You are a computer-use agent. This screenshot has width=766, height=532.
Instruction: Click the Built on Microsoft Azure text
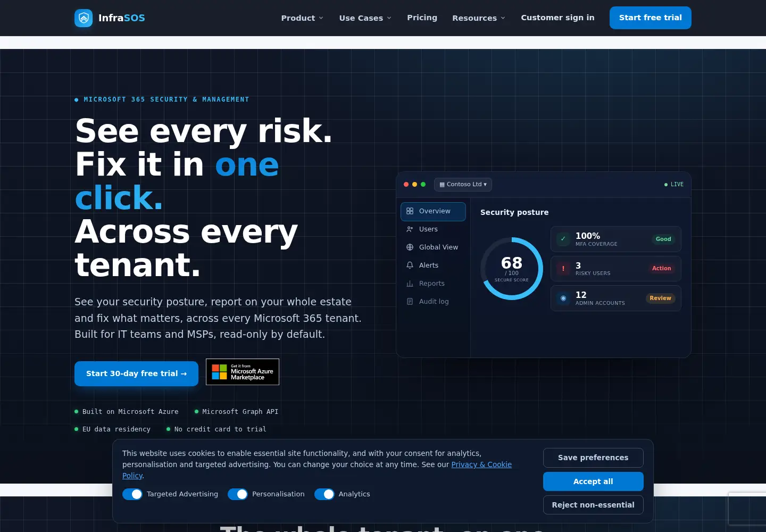click(x=130, y=412)
